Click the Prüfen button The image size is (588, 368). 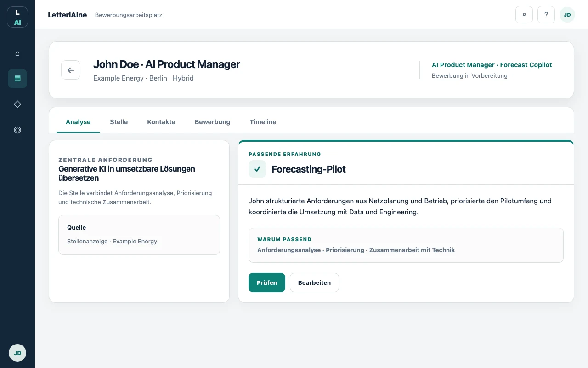coord(267,282)
